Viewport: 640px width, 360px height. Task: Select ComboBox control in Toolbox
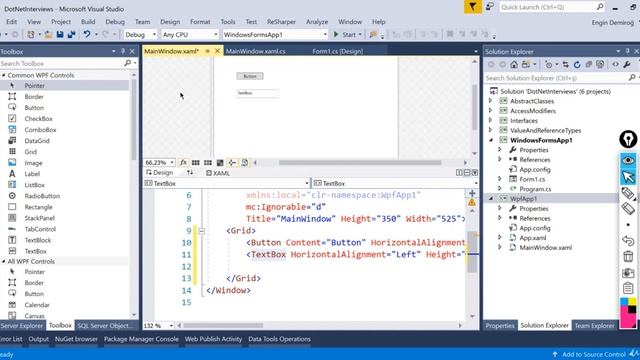tap(40, 129)
